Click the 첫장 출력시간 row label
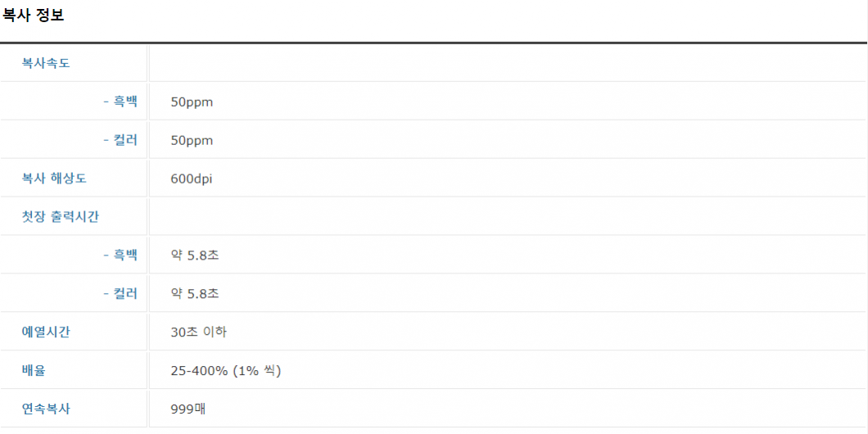Image resolution: width=868 pixels, height=434 pixels. pyautogui.click(x=61, y=217)
